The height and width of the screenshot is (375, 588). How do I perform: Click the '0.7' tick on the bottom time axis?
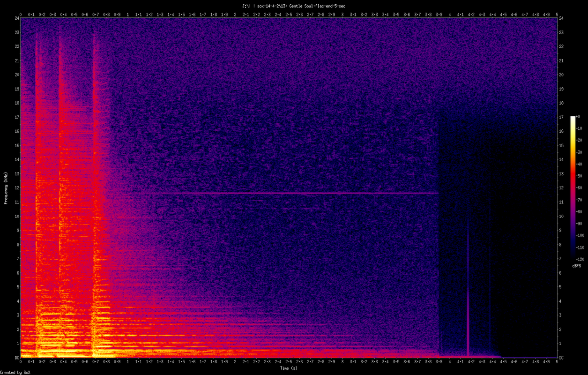[96, 362]
